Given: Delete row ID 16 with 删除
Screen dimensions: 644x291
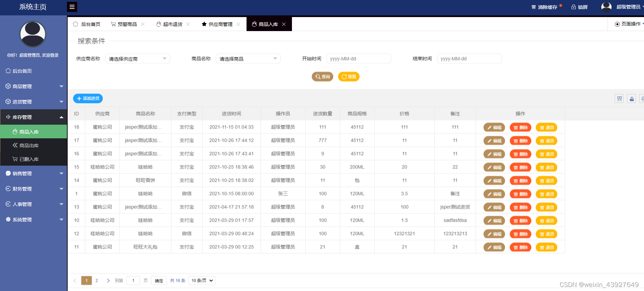Looking at the screenshot, I should click(x=520, y=154).
